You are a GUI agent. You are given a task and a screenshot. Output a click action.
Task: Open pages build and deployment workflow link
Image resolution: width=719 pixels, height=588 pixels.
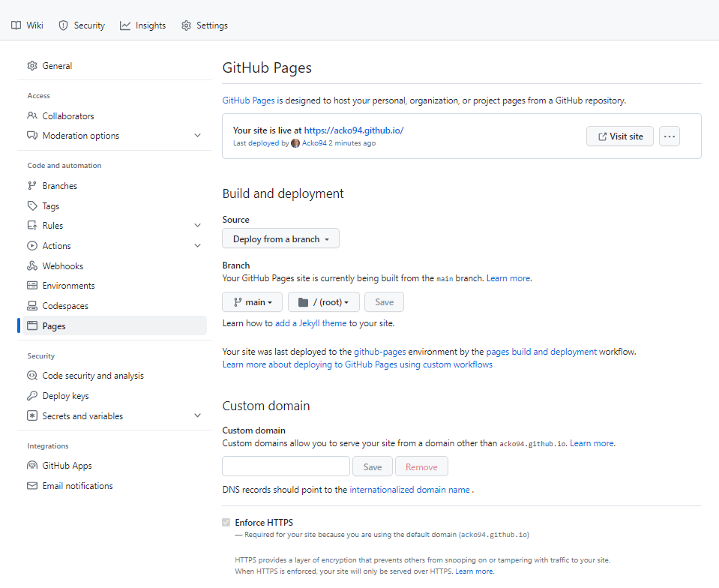541,352
